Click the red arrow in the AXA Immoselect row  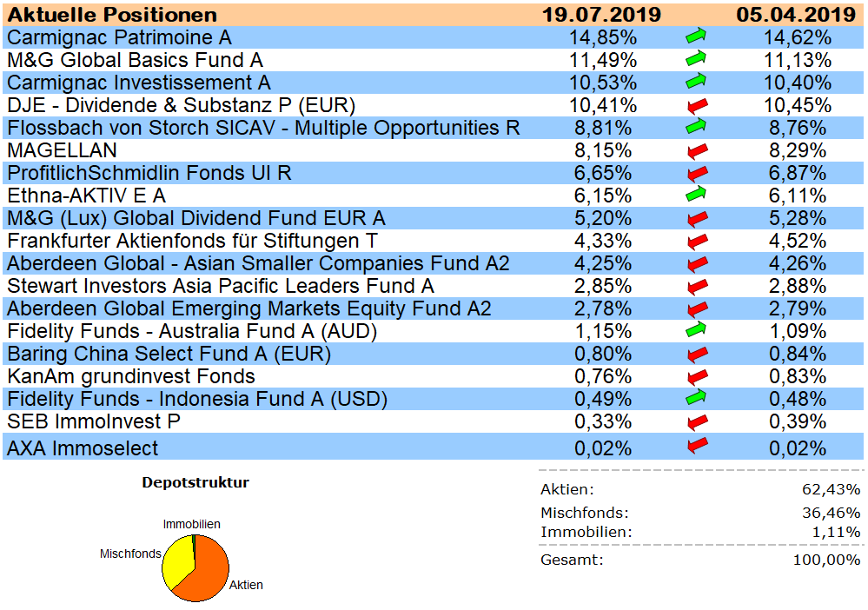pos(696,447)
